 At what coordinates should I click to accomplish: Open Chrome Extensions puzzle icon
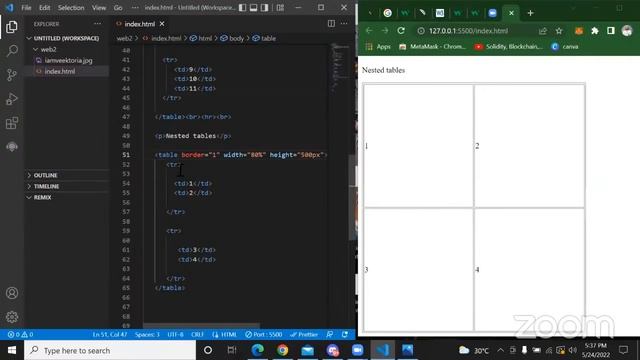click(595, 31)
